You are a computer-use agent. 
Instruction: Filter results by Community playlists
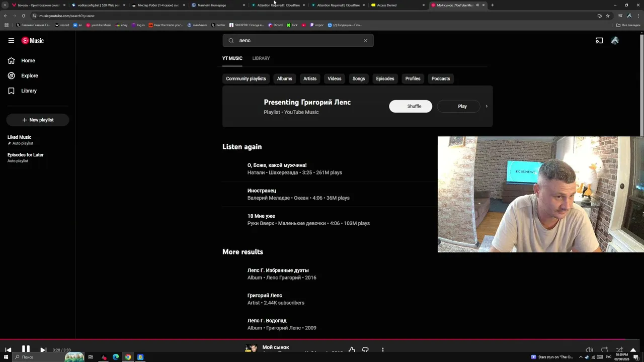[246, 78]
